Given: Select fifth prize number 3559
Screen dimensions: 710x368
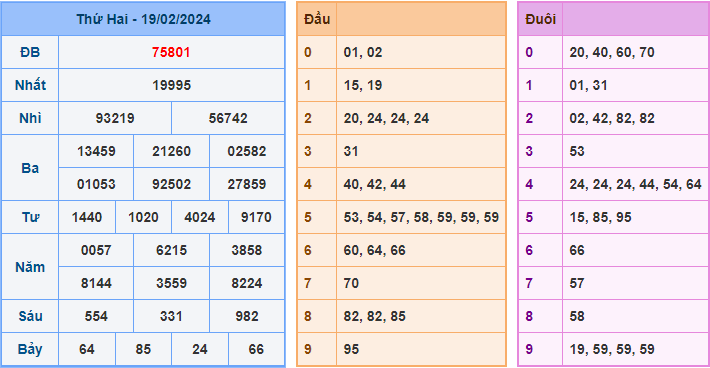Looking at the screenshot, I should point(171,283).
